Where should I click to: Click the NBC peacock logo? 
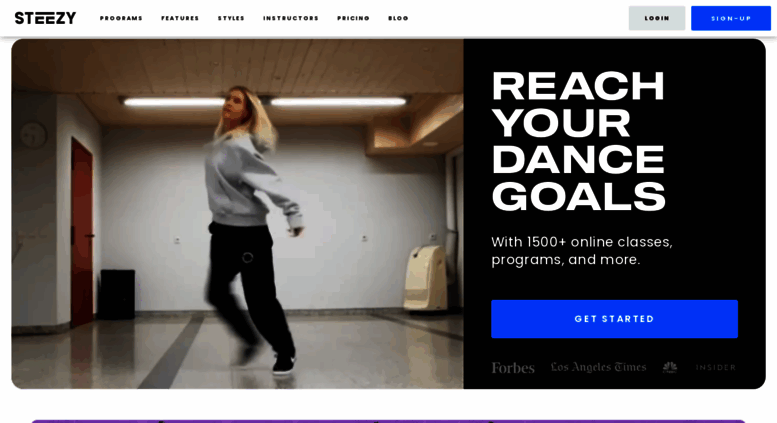(x=670, y=367)
